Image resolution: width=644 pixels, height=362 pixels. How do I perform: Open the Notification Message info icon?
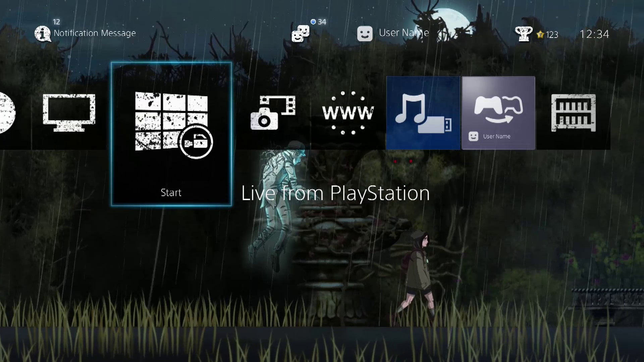coord(43,34)
